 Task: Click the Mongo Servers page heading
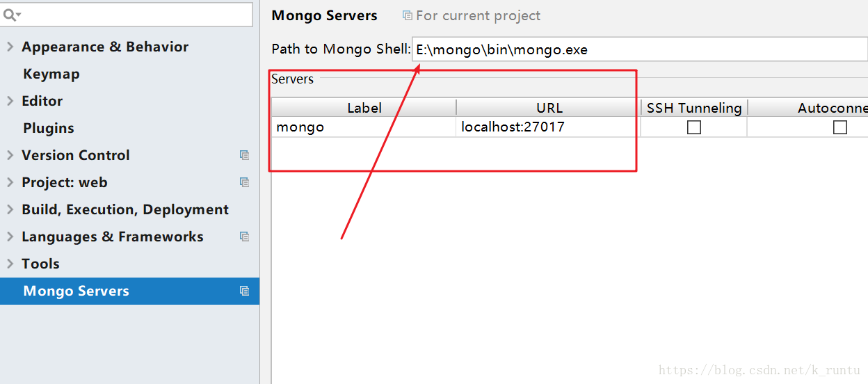(x=324, y=15)
